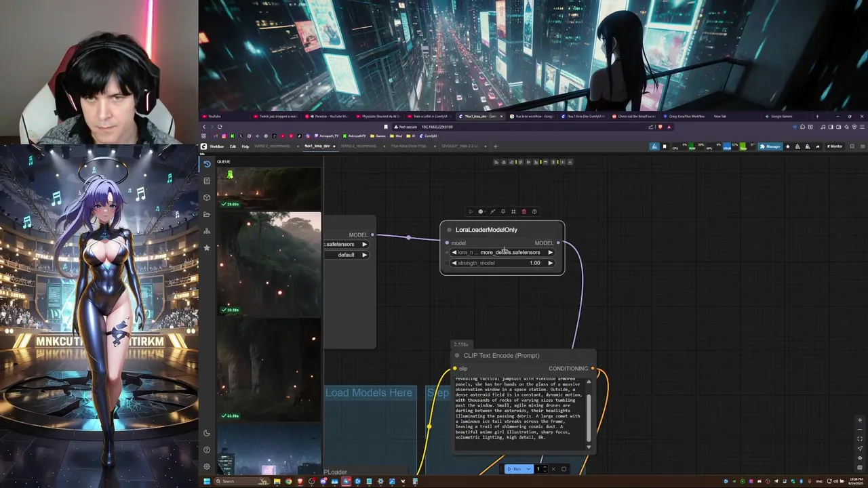Open the help question-mark icon
This screenshot has width=868, height=488.
coord(207,449)
